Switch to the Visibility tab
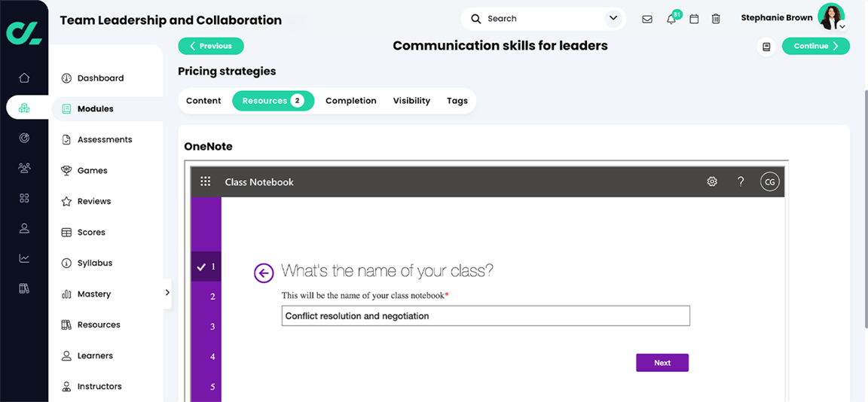 (411, 101)
